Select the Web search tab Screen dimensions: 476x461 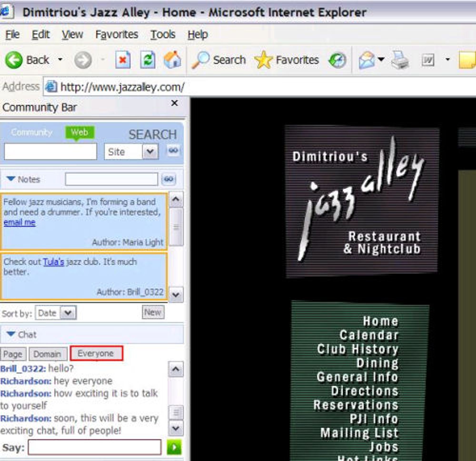(x=79, y=132)
